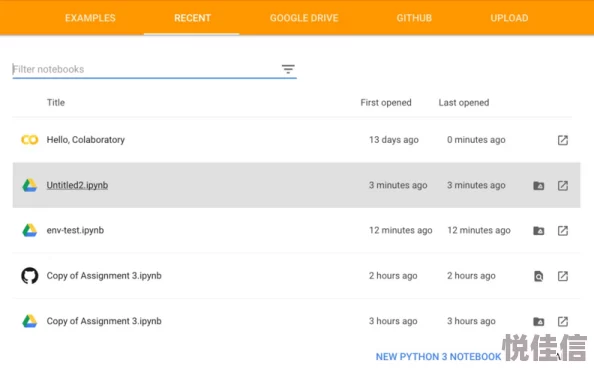This screenshot has width=594, height=372.
Task: Select the Recent tab
Action: (x=192, y=18)
